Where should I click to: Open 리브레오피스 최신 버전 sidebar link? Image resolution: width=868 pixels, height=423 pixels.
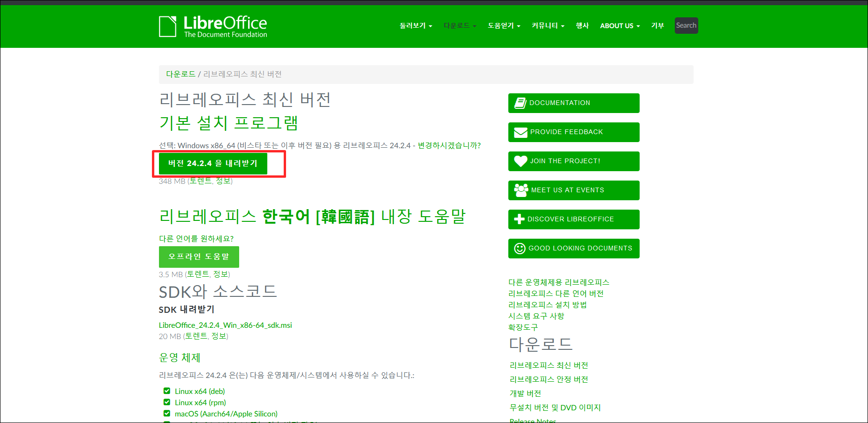point(549,365)
